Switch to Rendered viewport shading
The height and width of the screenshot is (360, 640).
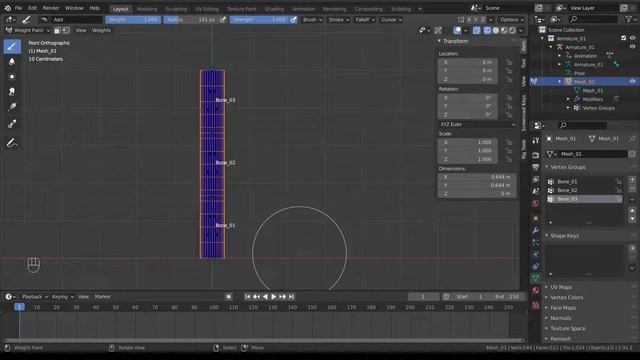(512, 30)
